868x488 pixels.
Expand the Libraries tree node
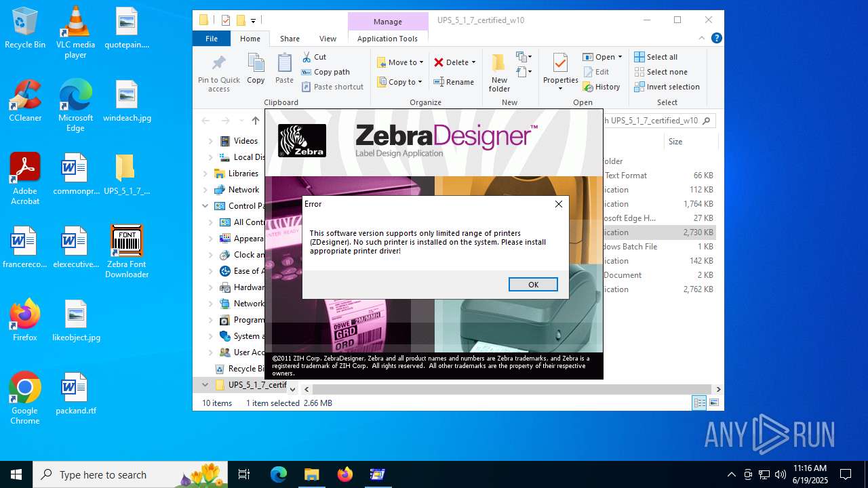coord(205,174)
